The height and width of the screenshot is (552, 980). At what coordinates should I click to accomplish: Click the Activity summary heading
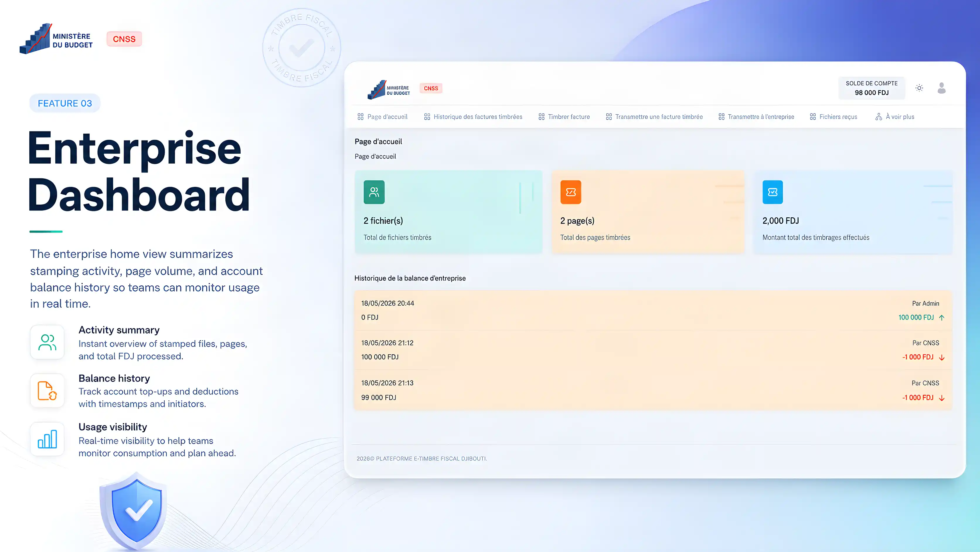(x=119, y=330)
